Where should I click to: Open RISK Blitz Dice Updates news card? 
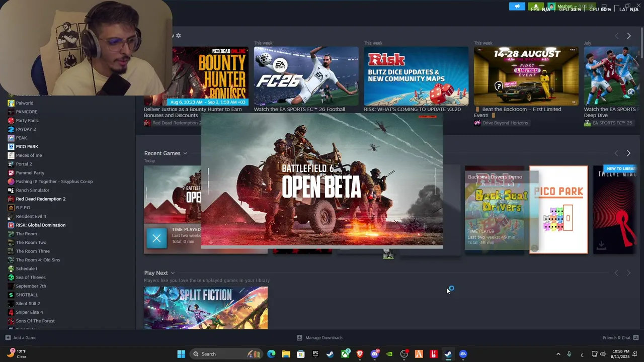pos(416,76)
